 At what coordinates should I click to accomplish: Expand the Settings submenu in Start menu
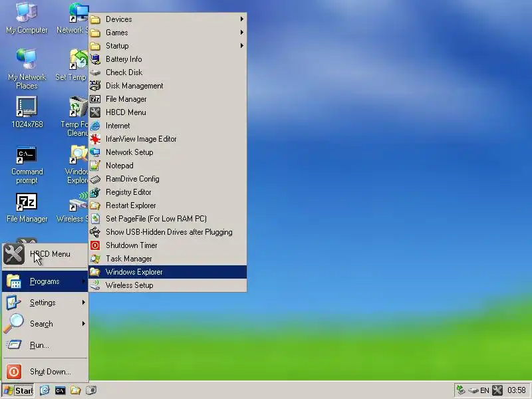point(45,303)
